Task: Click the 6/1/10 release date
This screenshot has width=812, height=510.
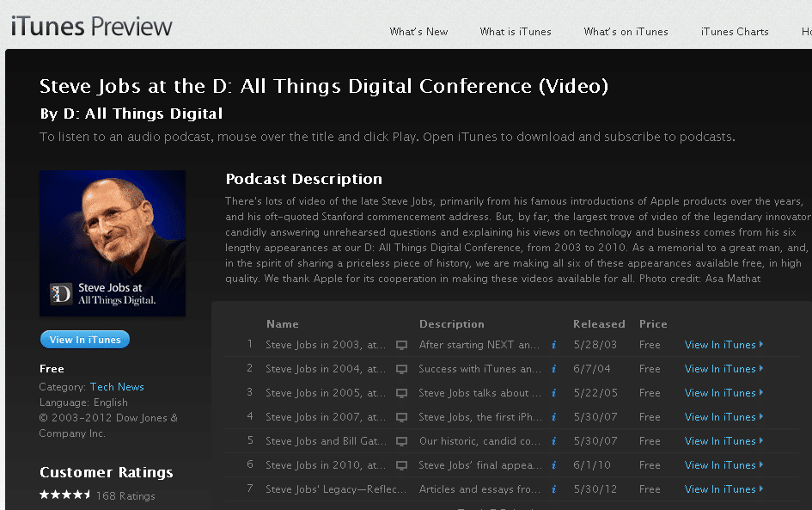Action: point(592,465)
